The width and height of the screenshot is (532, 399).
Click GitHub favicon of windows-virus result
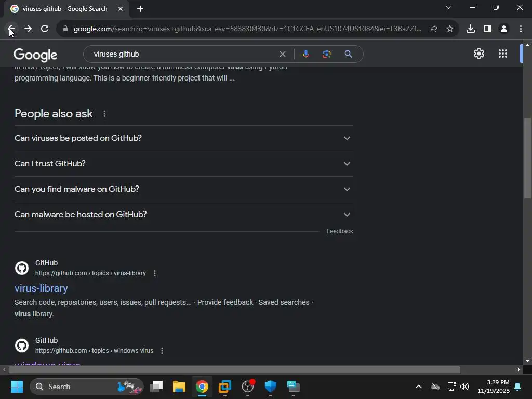pos(22,345)
